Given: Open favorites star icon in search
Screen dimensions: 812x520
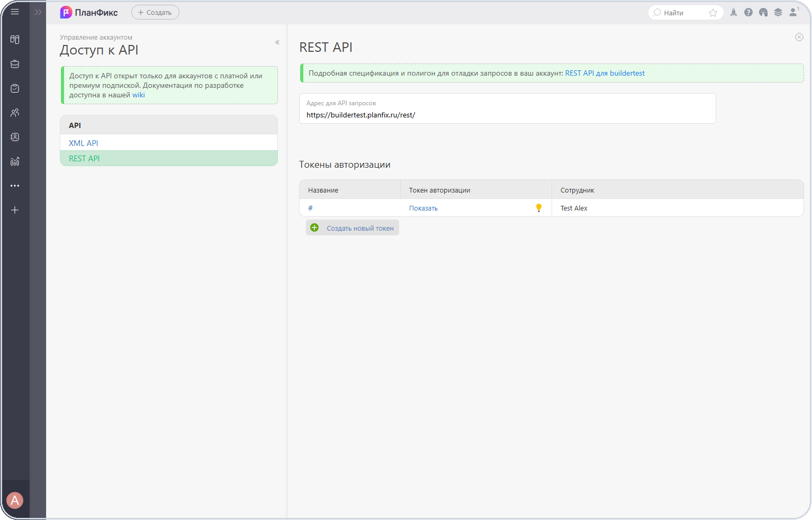Looking at the screenshot, I should pyautogui.click(x=713, y=13).
